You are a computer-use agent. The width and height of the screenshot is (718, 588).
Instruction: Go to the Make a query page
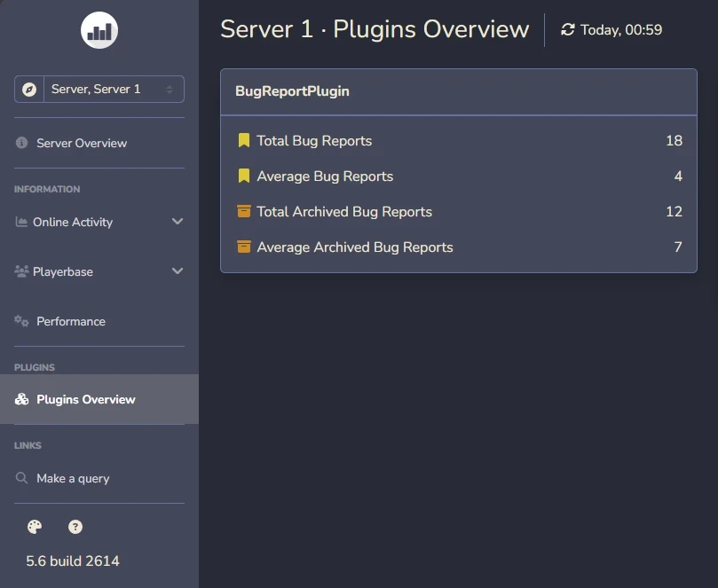(x=74, y=478)
